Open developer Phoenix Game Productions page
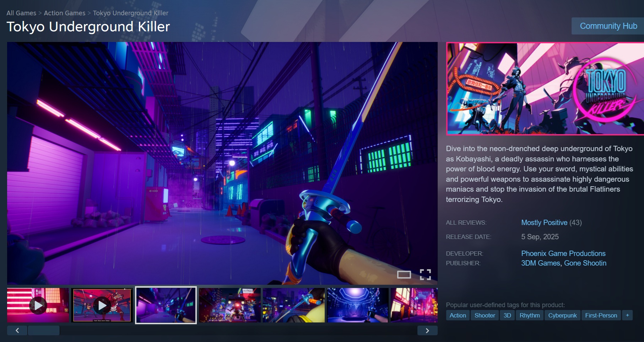 563,253
